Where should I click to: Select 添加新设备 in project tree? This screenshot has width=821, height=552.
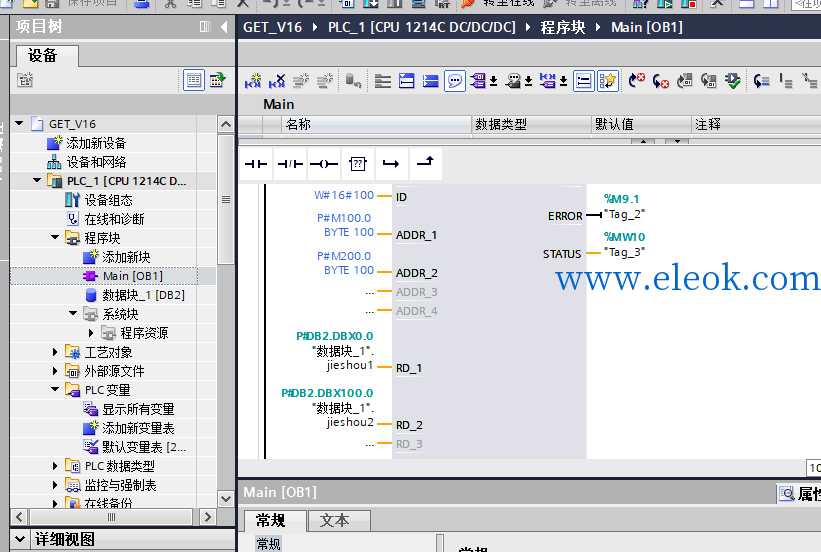[96, 143]
